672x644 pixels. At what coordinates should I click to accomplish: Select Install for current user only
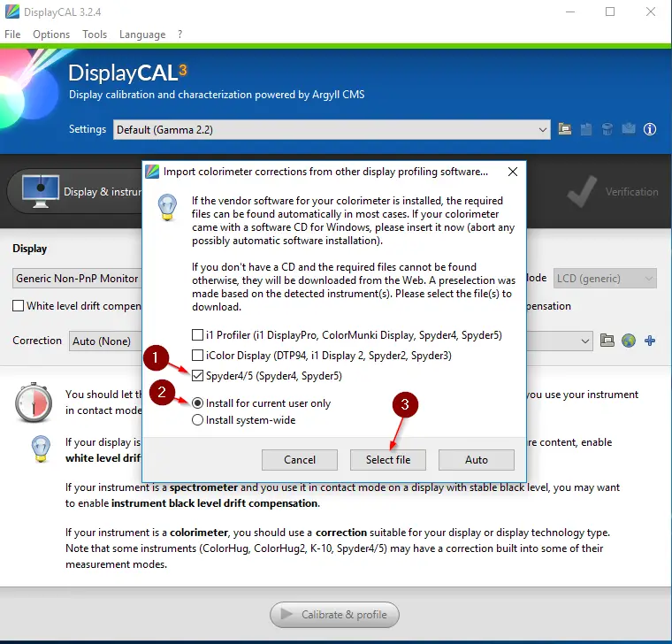(197, 403)
